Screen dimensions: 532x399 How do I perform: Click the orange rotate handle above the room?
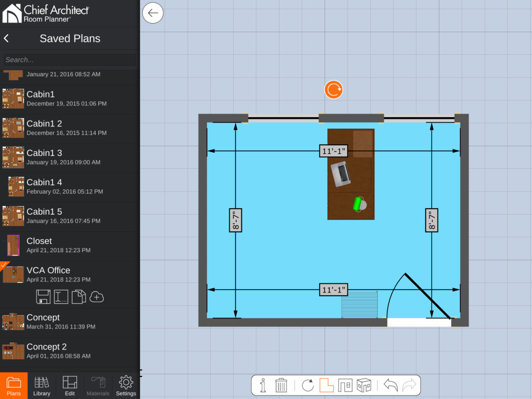tap(334, 90)
